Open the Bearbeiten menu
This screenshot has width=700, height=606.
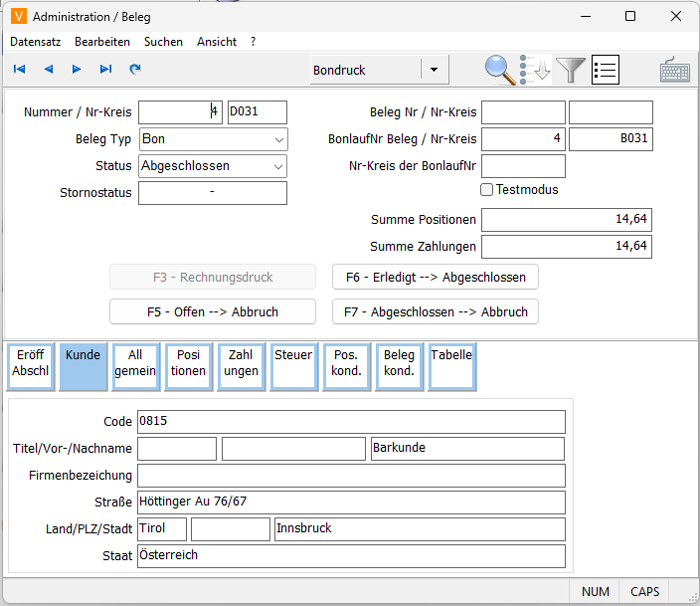point(102,42)
